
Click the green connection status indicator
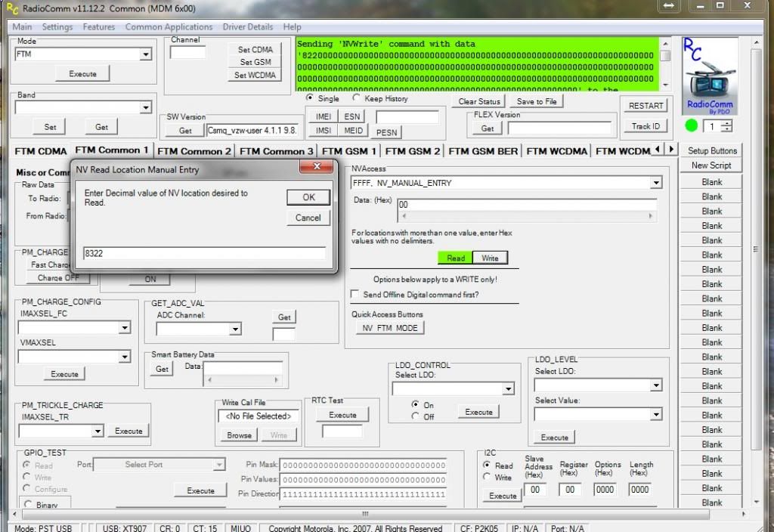coord(692,126)
